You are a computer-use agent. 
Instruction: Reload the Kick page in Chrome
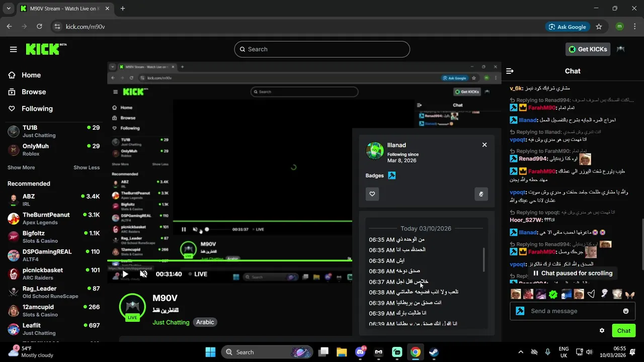[x=39, y=27]
